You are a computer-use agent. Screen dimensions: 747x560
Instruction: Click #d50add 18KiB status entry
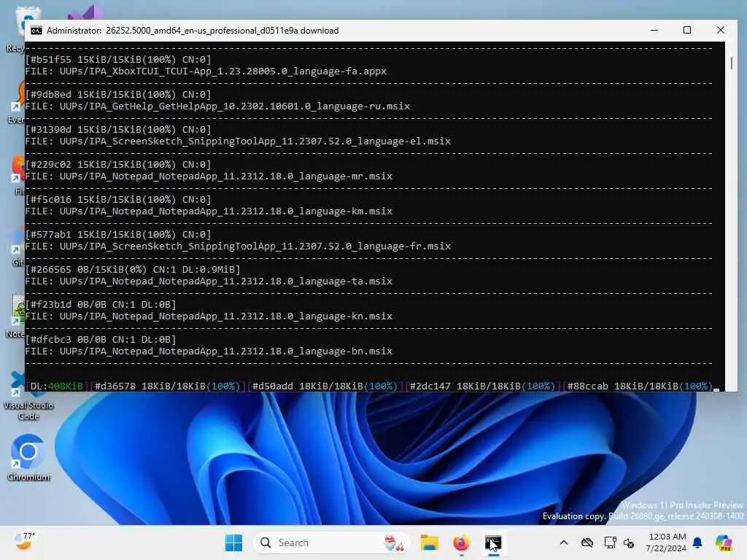pyautogui.click(x=325, y=386)
